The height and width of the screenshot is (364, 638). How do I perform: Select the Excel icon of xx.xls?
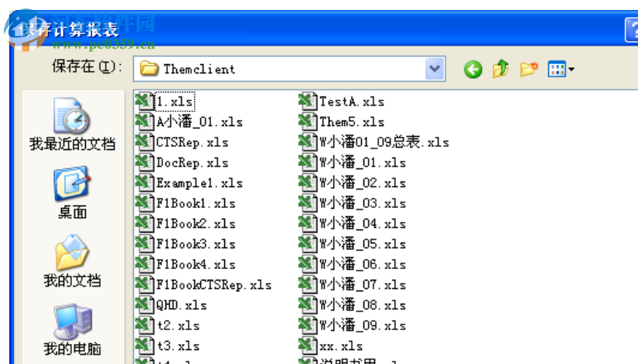[x=308, y=345]
